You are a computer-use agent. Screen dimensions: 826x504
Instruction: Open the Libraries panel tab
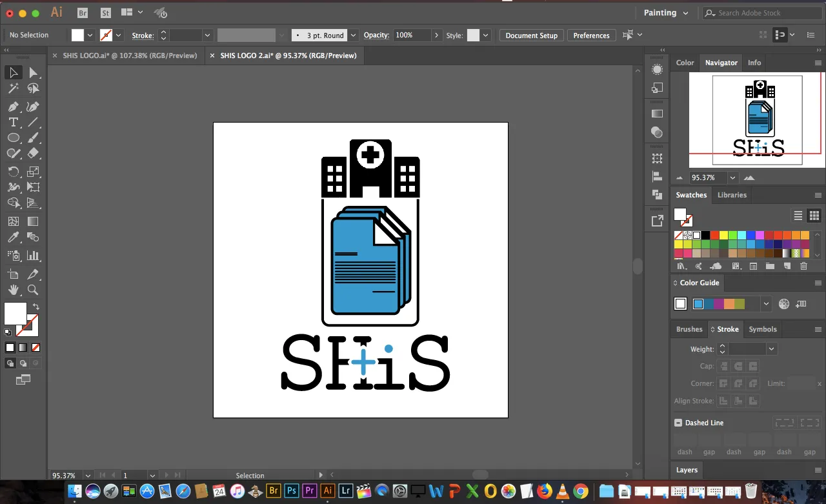click(732, 195)
